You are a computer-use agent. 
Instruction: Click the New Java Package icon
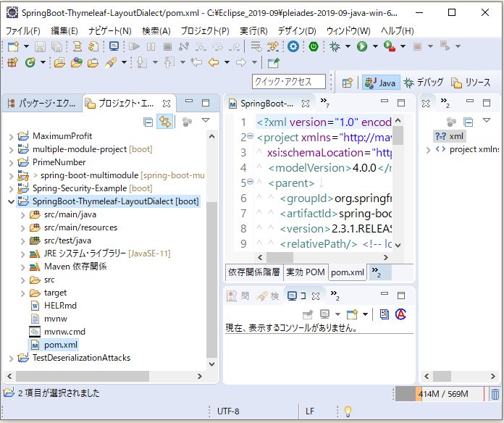click(13, 62)
